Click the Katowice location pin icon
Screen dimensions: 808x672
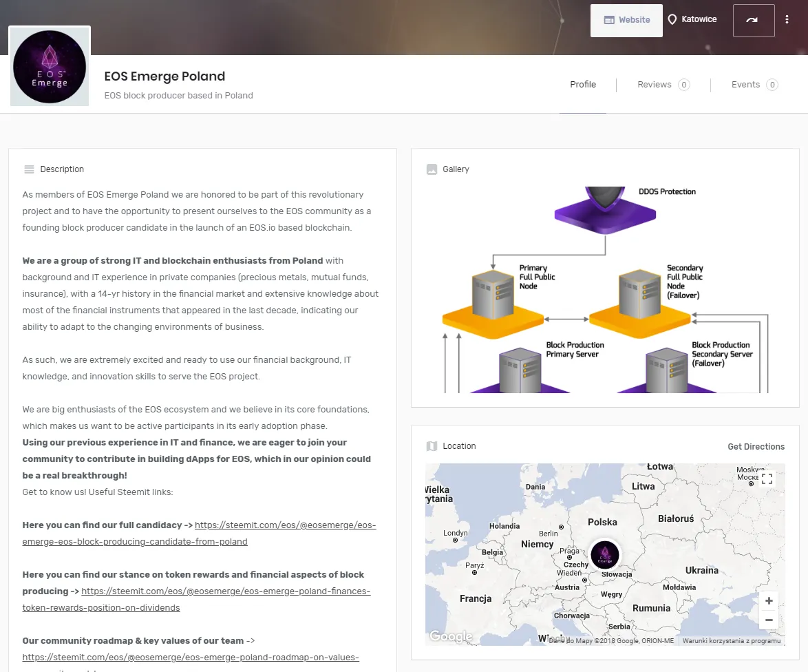[x=672, y=19]
